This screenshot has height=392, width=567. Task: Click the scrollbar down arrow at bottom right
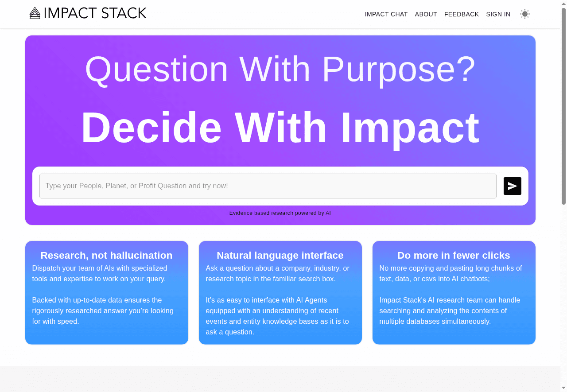pos(563,388)
